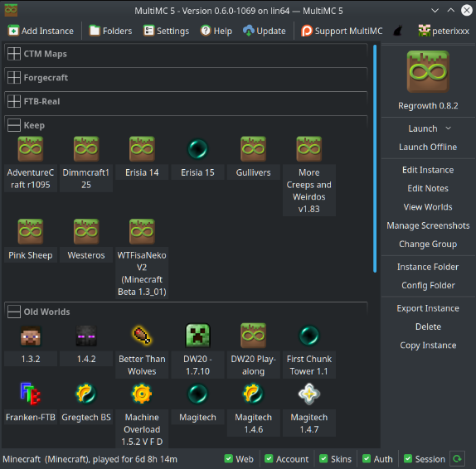Click the instance list vertical scrollbar
Viewport: 476px width, 469px height.
(x=375, y=158)
